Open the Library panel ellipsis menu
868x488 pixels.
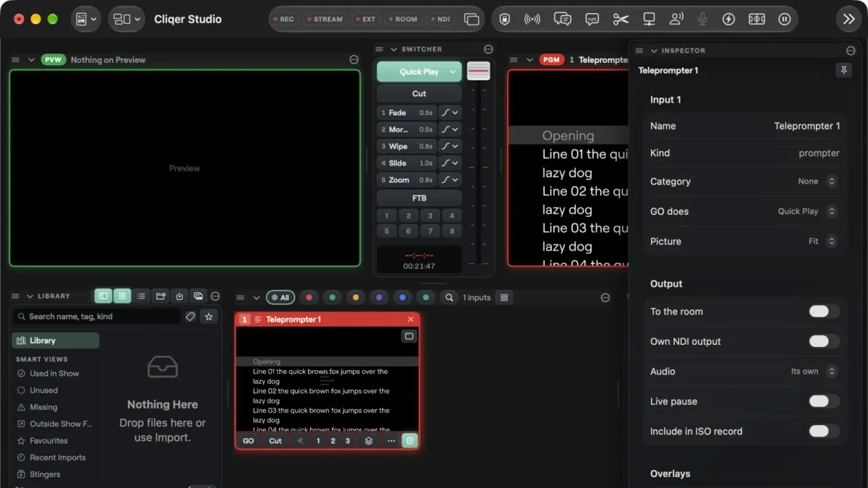pyautogui.click(x=215, y=296)
